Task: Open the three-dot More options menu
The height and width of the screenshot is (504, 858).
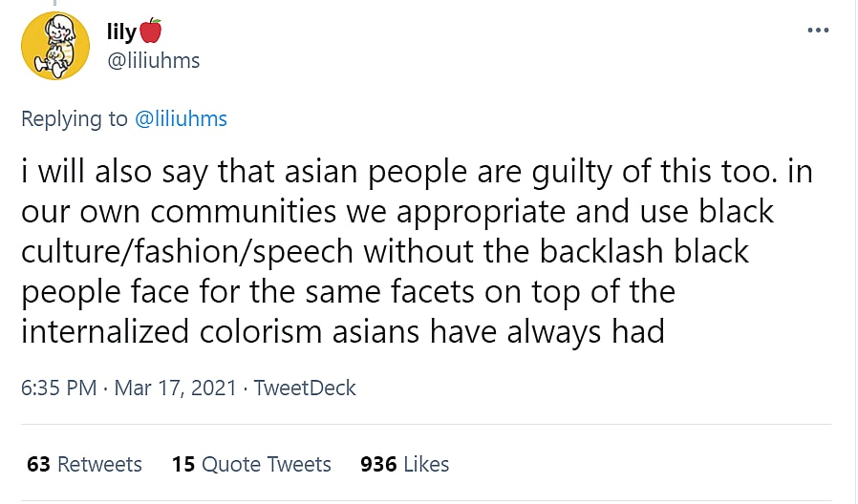Action: 818,31
